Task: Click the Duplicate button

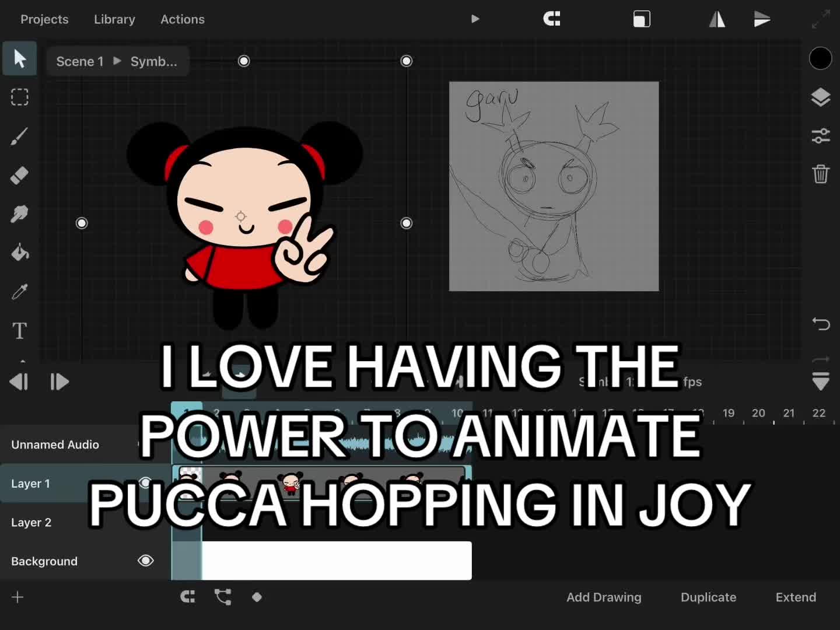Action: click(708, 597)
